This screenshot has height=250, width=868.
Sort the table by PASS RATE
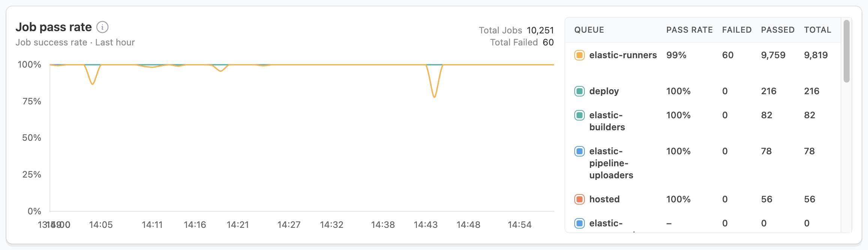pyautogui.click(x=689, y=30)
